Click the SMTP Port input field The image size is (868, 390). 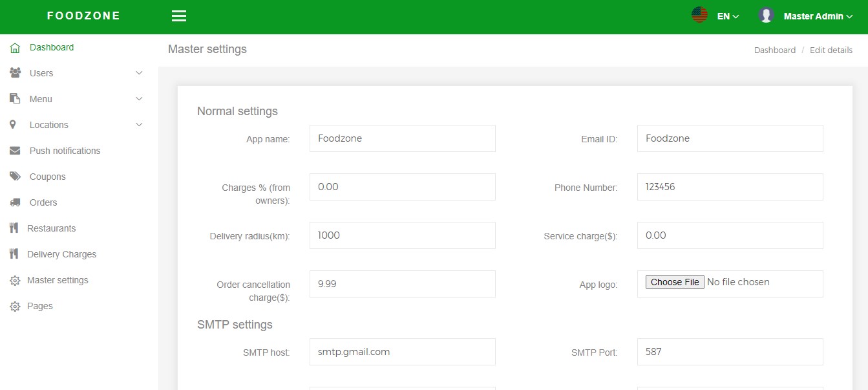click(x=730, y=352)
